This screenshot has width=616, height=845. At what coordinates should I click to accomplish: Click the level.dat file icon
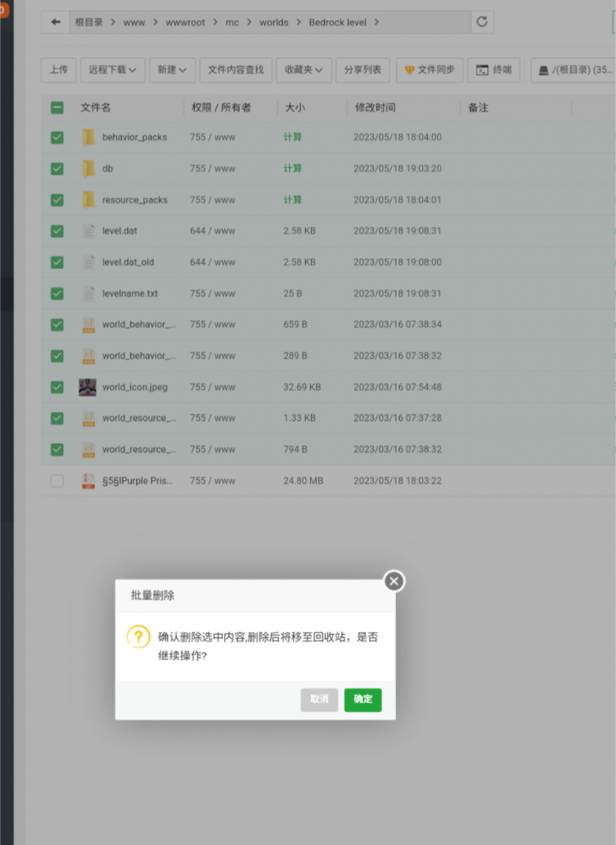(x=88, y=231)
